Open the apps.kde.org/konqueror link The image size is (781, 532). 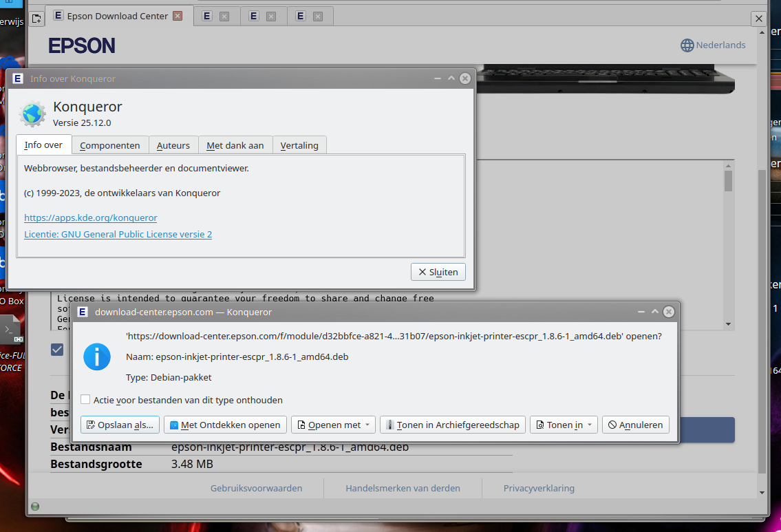point(90,217)
